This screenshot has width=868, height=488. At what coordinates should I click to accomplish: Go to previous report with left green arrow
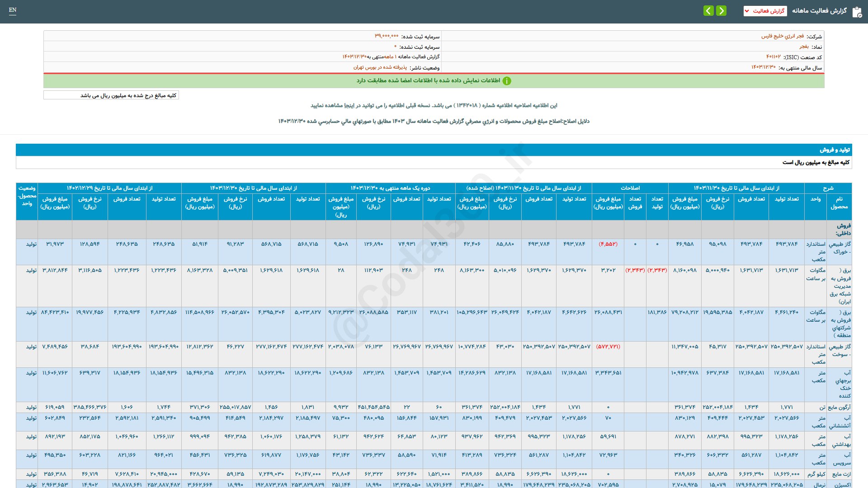coord(708,10)
